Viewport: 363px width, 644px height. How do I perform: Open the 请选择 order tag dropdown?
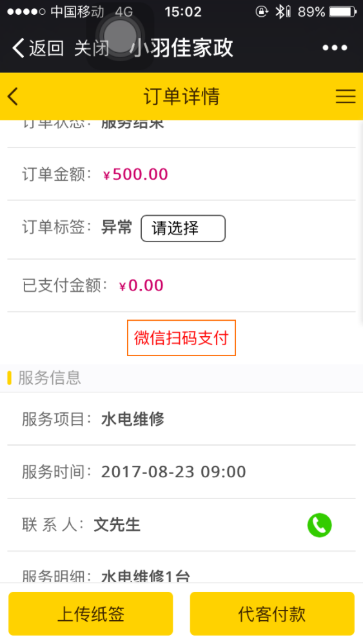click(183, 229)
